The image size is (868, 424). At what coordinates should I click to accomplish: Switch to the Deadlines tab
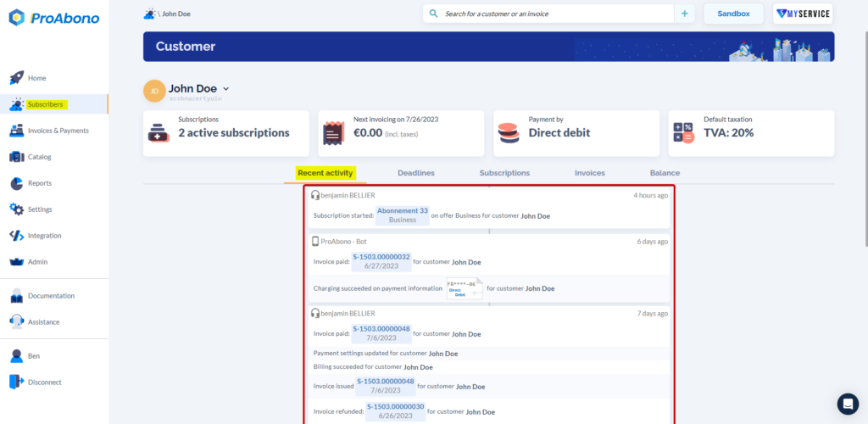415,173
